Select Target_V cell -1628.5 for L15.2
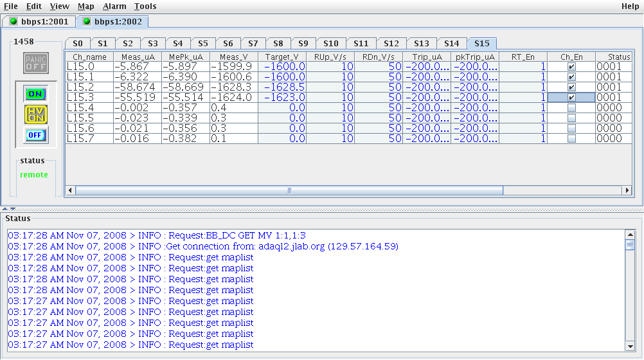644x360 pixels. tap(282, 87)
